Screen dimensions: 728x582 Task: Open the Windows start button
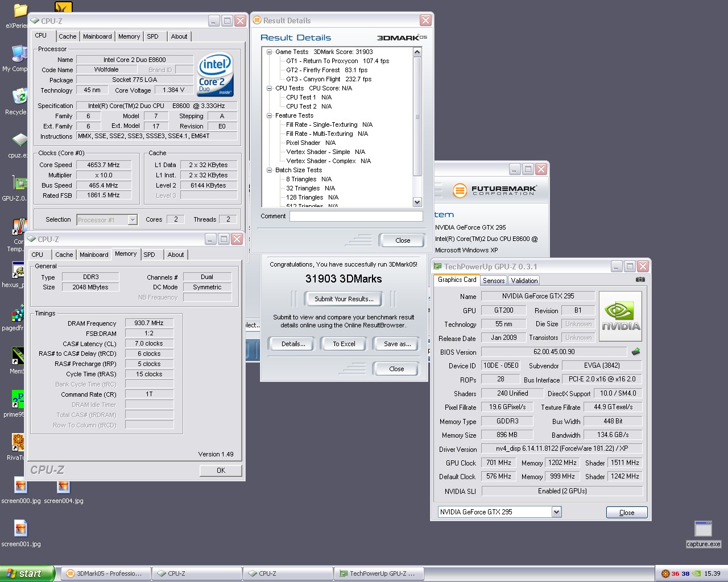pos(27,573)
